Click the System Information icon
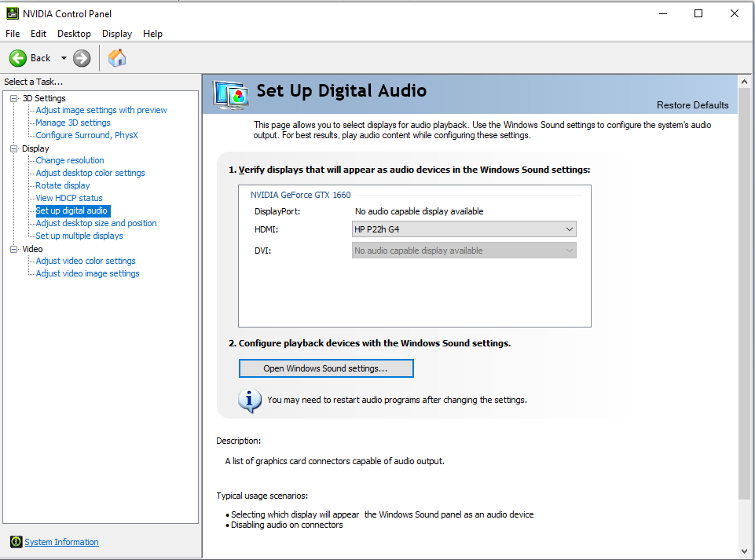This screenshot has width=755, height=560. coord(16,542)
